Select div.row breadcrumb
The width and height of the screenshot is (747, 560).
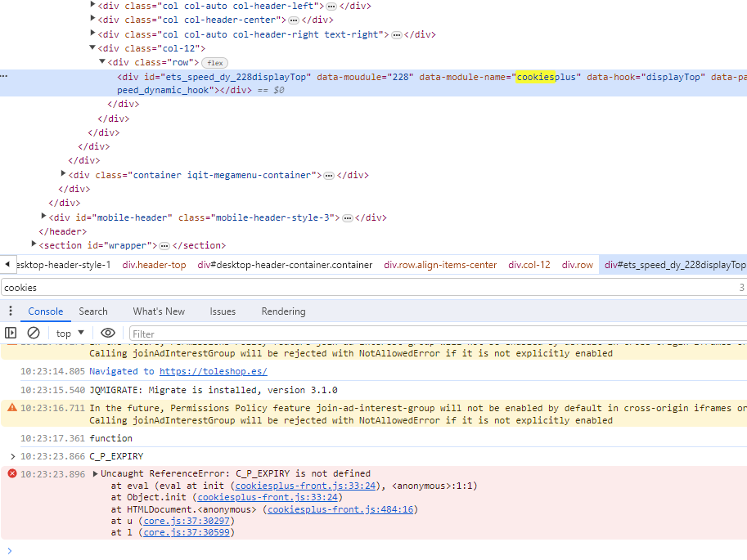[x=578, y=265]
